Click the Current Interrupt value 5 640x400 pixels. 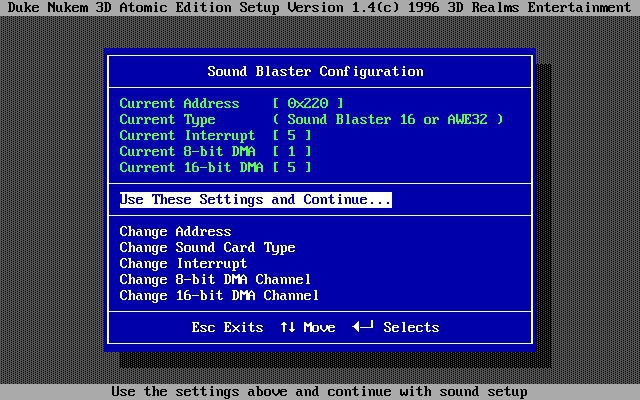(292, 136)
